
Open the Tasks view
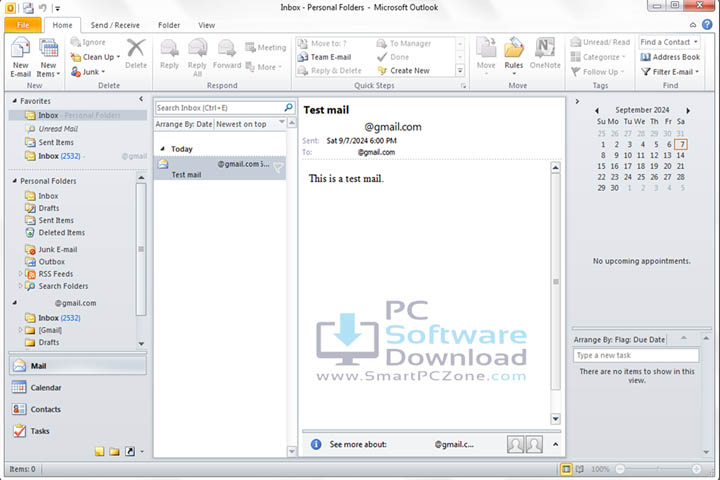tap(78, 431)
